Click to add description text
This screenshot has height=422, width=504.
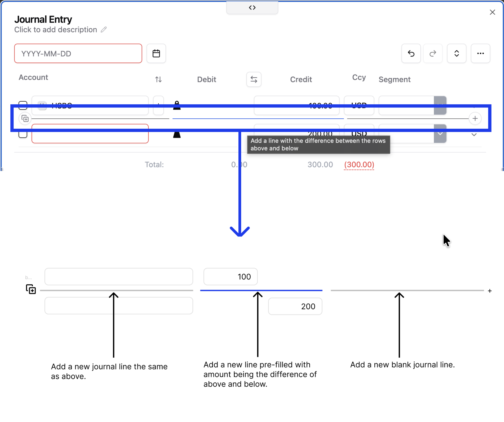56,29
